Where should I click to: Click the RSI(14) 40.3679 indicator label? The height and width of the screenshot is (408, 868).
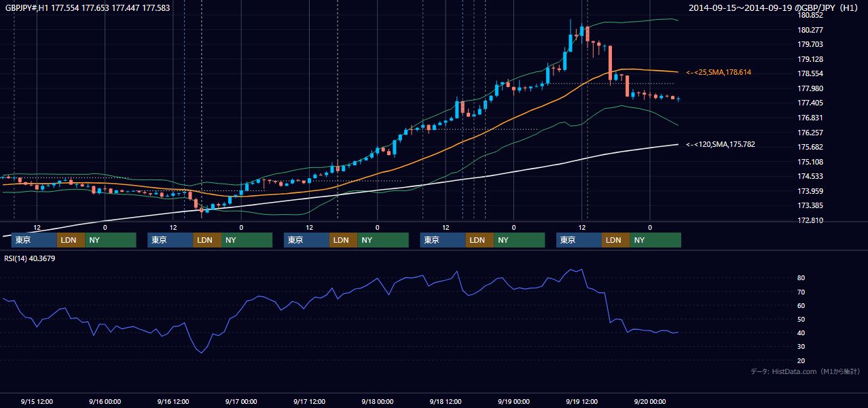click(30, 258)
